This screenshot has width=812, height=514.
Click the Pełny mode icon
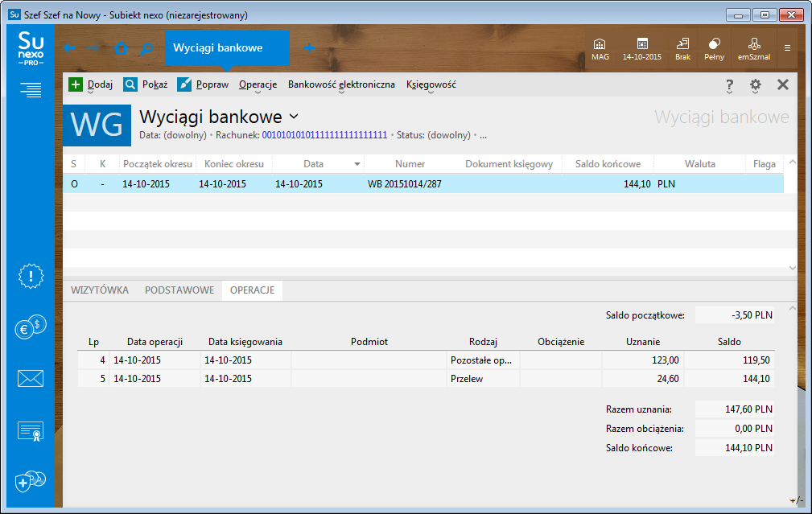[x=714, y=49]
